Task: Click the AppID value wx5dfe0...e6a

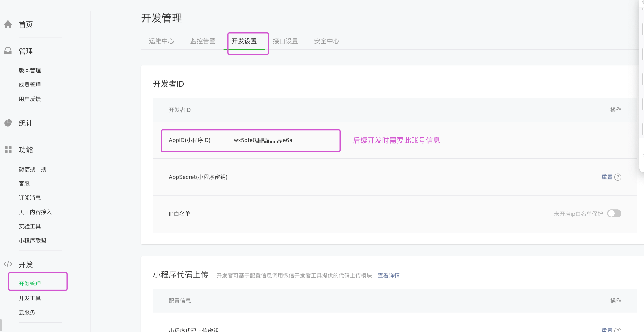Action: point(263,140)
